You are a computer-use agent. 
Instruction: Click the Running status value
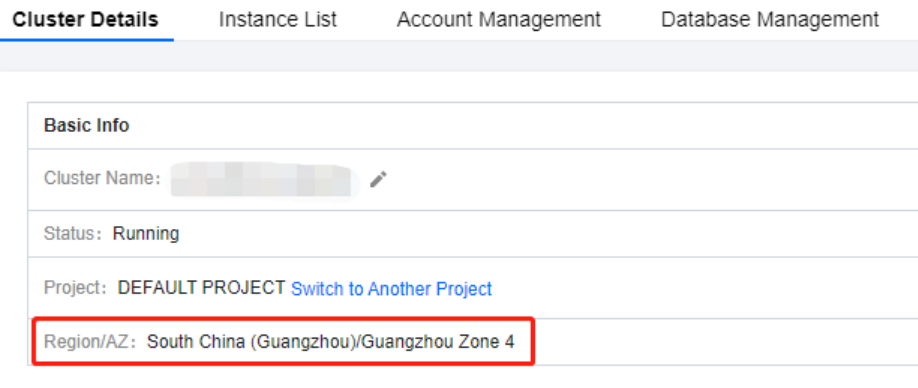pyautogui.click(x=146, y=234)
